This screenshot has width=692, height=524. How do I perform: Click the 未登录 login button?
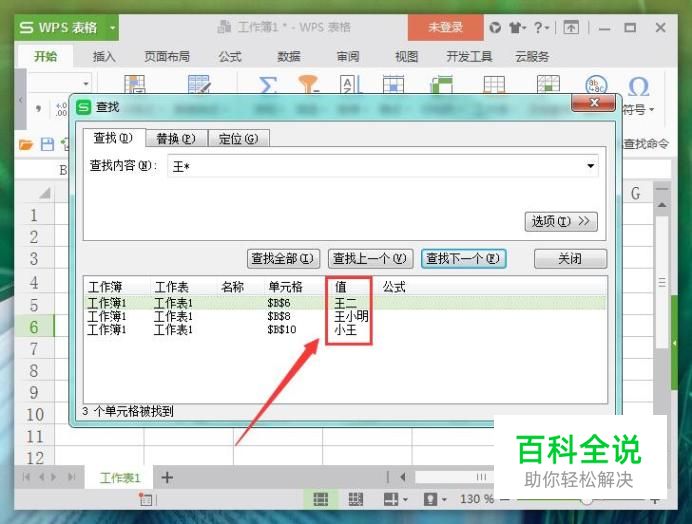[x=445, y=27]
